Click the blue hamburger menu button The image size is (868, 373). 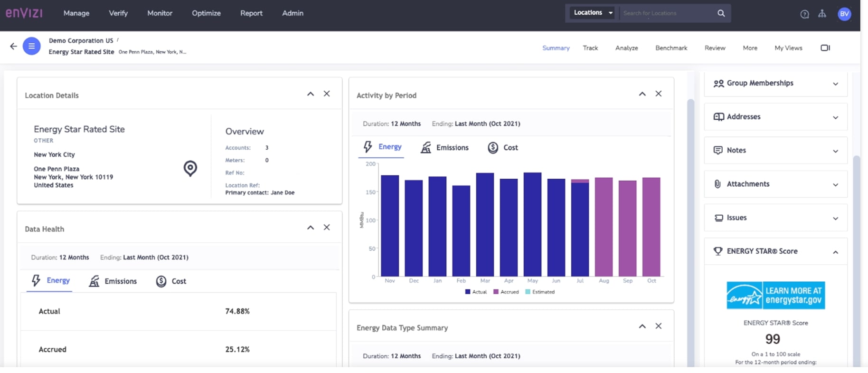coord(31,46)
